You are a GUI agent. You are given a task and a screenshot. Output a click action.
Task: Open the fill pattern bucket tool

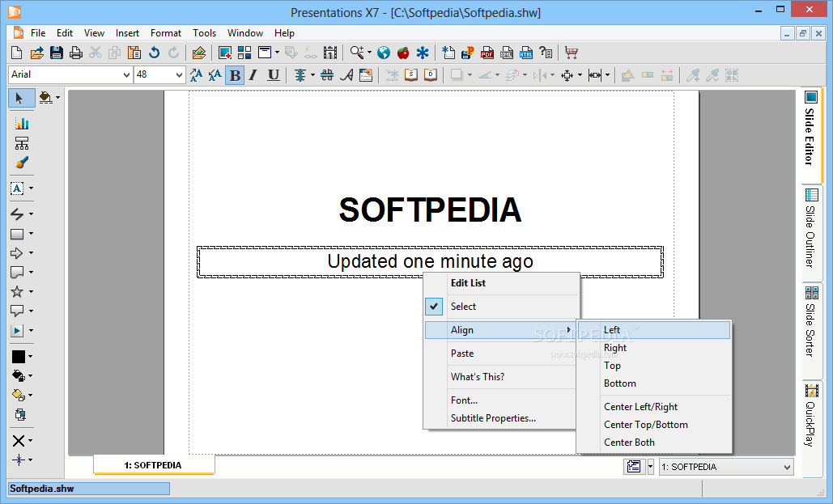pyautogui.click(x=19, y=376)
